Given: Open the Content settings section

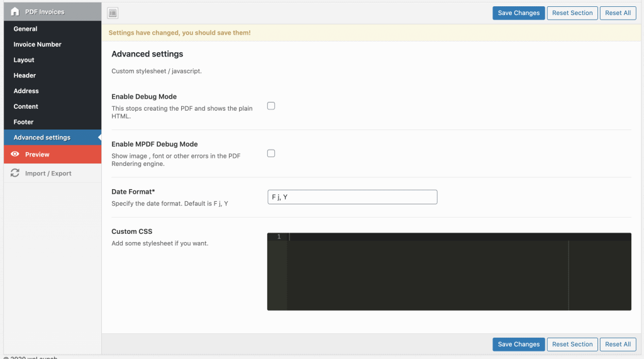Looking at the screenshot, I should 26,107.
